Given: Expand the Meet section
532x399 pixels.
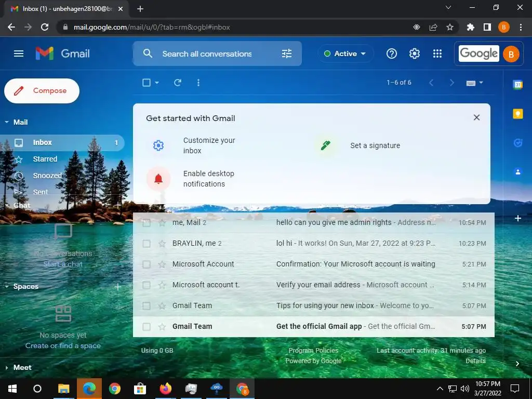Looking at the screenshot, I should pos(7,367).
